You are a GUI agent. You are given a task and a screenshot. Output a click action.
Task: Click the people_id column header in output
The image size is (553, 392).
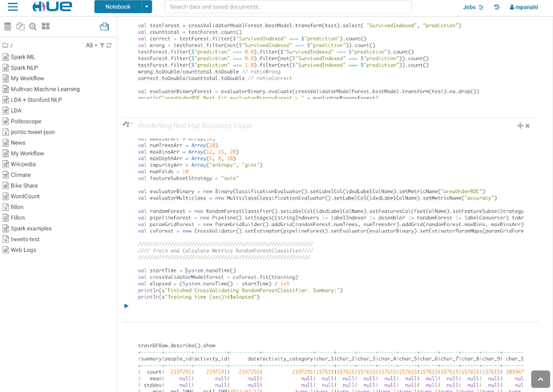coord(179,358)
